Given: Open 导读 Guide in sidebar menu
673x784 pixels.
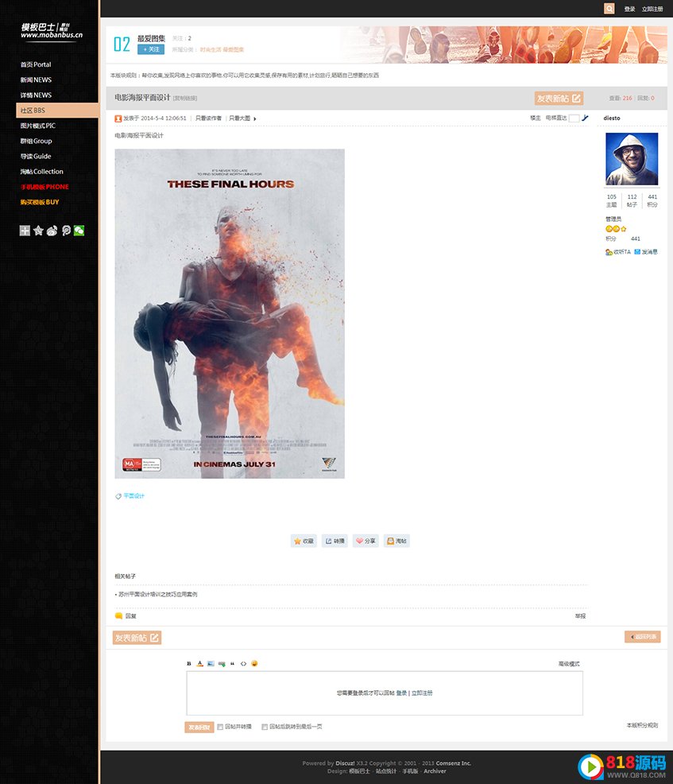Looking at the screenshot, I should coord(36,157).
